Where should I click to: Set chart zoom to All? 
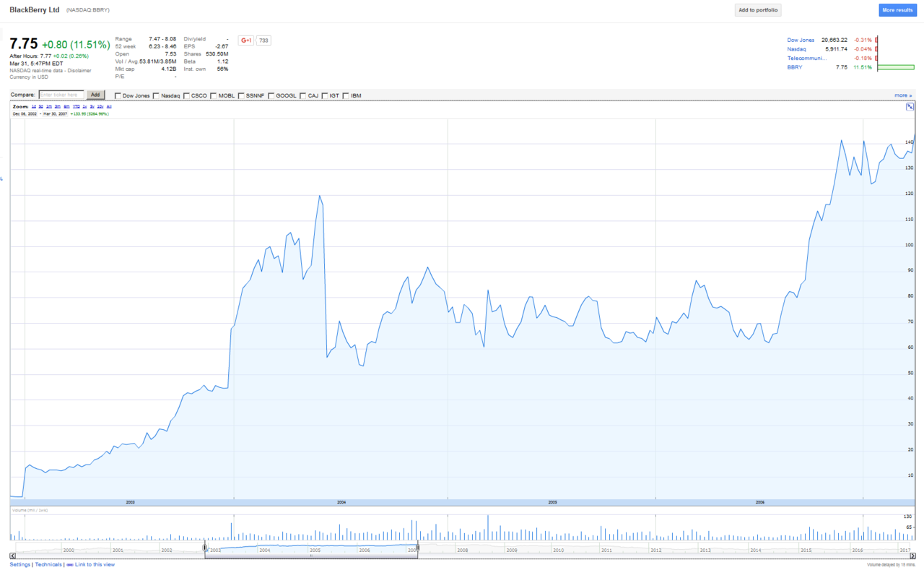click(109, 106)
